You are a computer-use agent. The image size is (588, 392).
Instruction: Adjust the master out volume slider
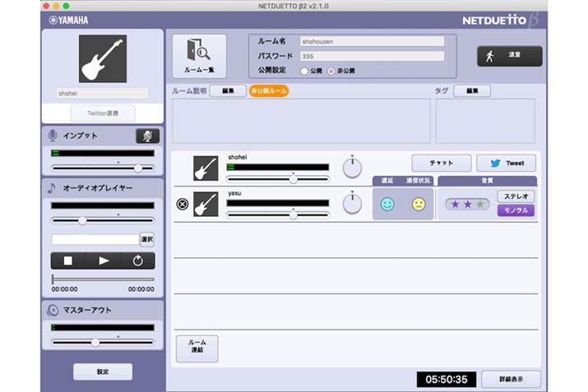(103, 342)
